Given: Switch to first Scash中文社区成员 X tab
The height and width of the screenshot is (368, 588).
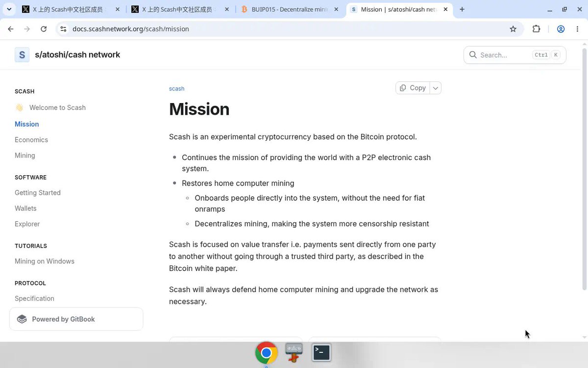Looking at the screenshot, I should [71, 9].
